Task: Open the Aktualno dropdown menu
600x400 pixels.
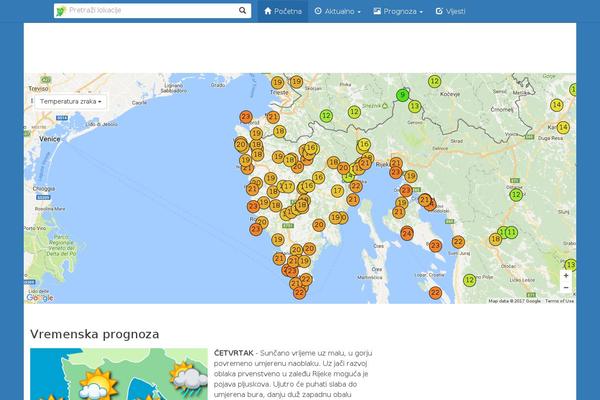Action: [x=337, y=11]
